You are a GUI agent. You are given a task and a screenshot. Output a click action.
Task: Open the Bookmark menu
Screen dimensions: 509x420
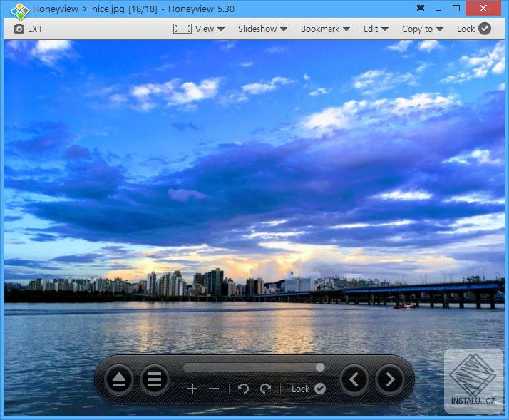325,29
